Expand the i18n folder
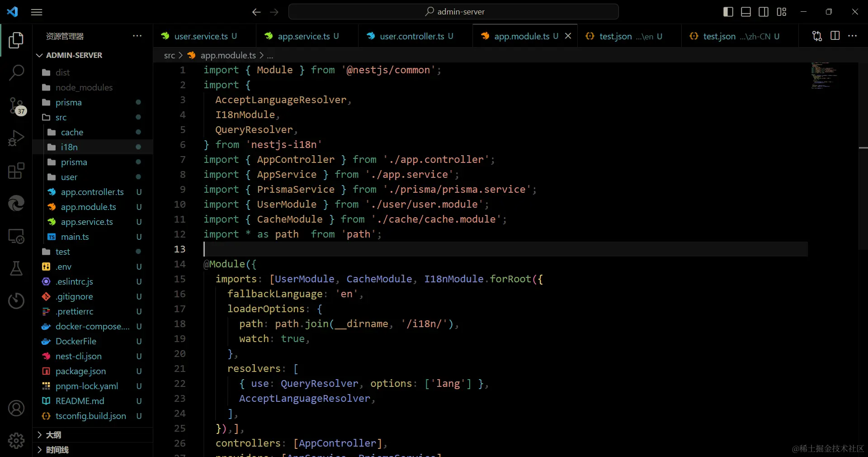Image resolution: width=868 pixels, height=457 pixels. [93, 147]
